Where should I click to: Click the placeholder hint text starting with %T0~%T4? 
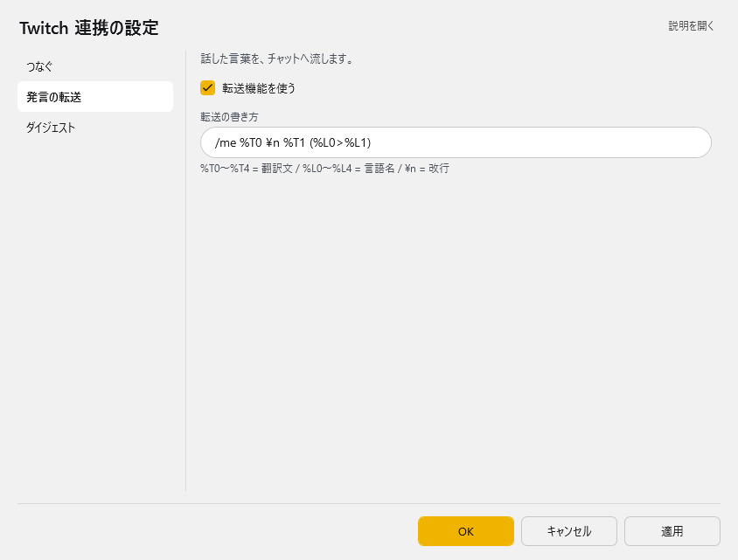[324, 169]
